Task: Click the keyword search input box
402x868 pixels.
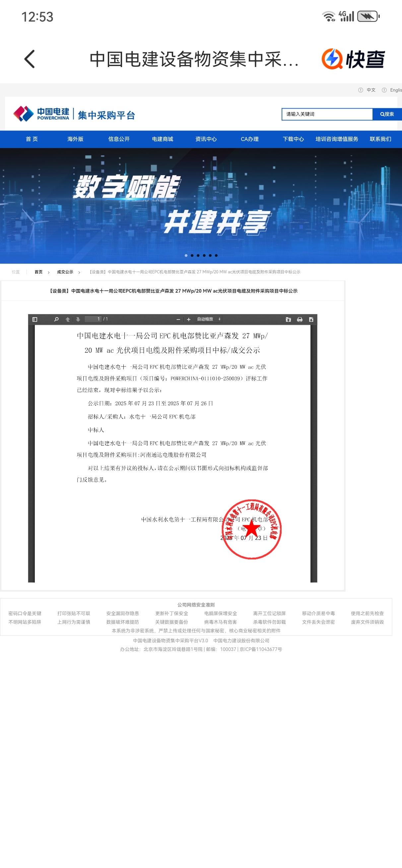Action: pyautogui.click(x=327, y=114)
